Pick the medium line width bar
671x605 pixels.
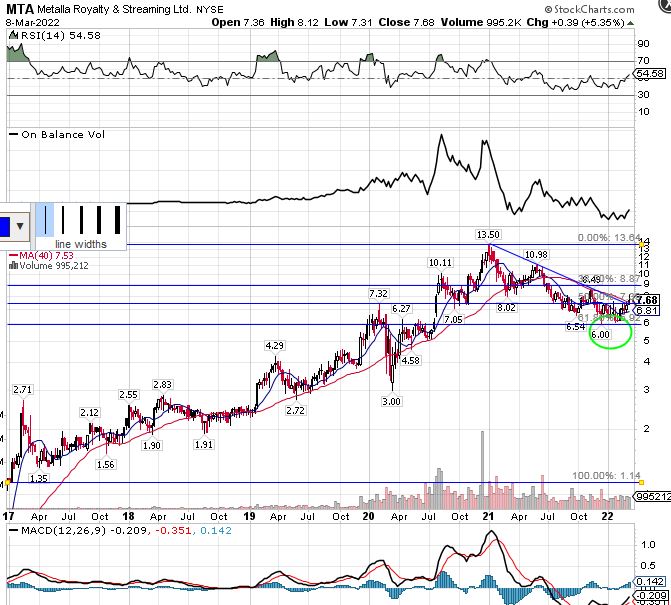(x=81, y=220)
